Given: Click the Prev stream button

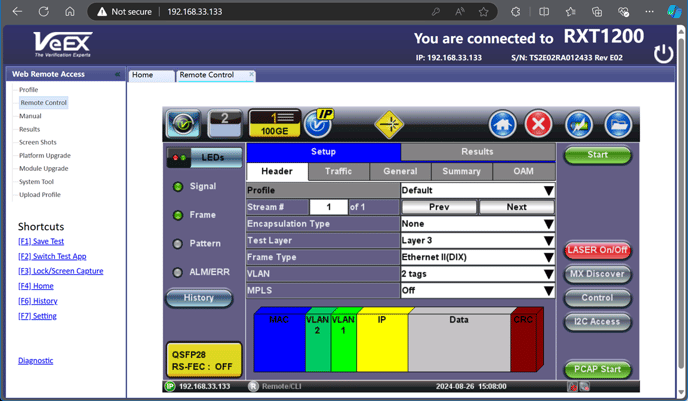Looking at the screenshot, I should pos(439,207).
